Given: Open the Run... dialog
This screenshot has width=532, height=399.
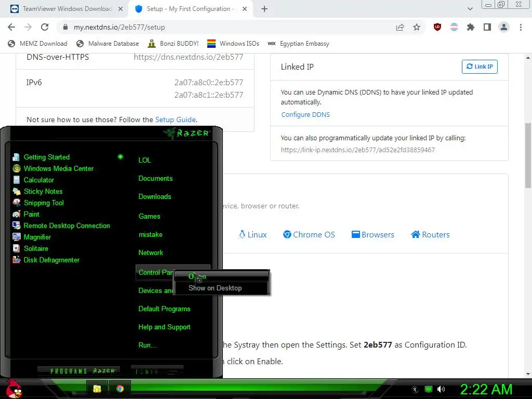Looking at the screenshot, I should click(147, 345).
